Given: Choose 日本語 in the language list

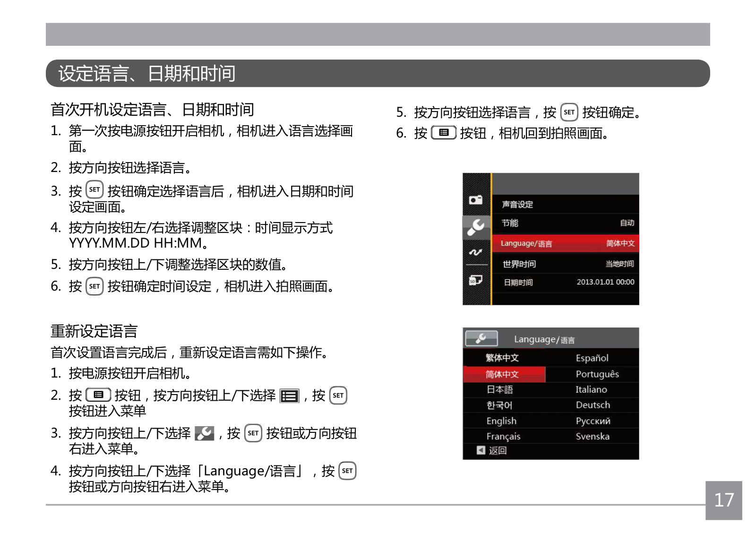Looking at the screenshot, I should (x=500, y=390).
